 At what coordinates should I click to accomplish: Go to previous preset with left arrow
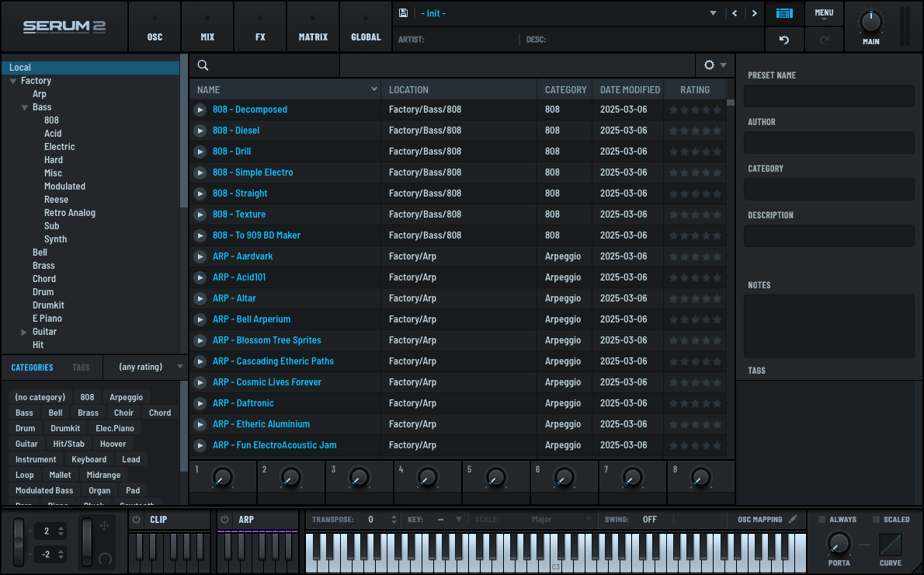(735, 13)
